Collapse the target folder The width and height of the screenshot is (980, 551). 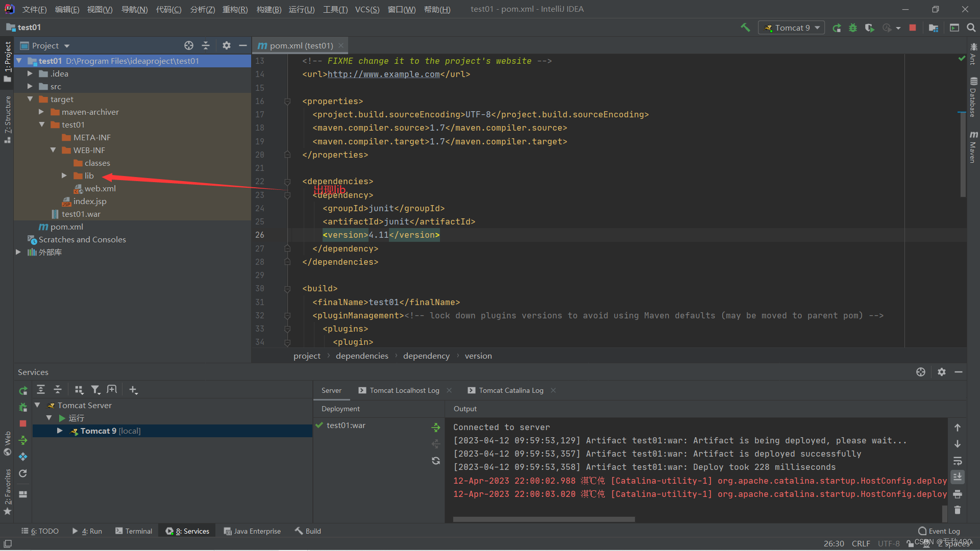(x=30, y=99)
